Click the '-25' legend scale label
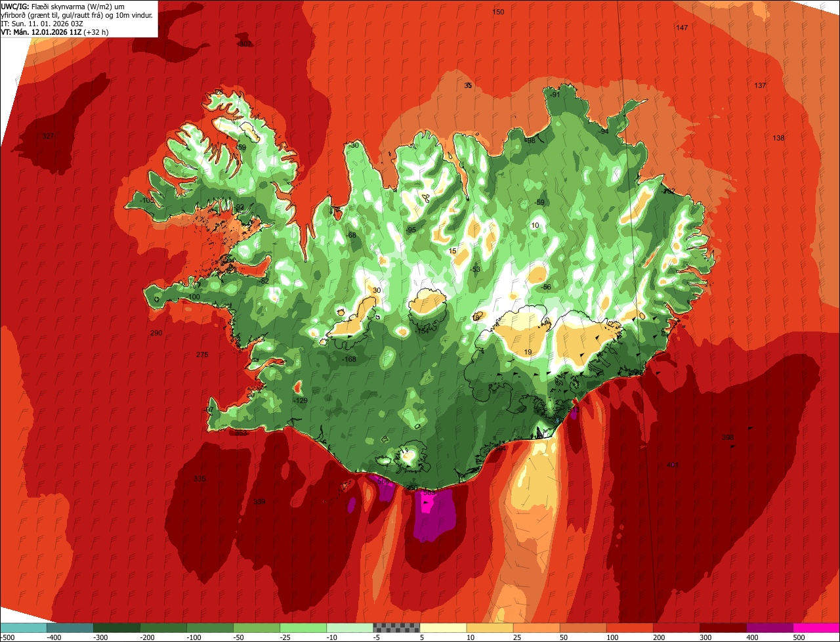 pos(286,637)
